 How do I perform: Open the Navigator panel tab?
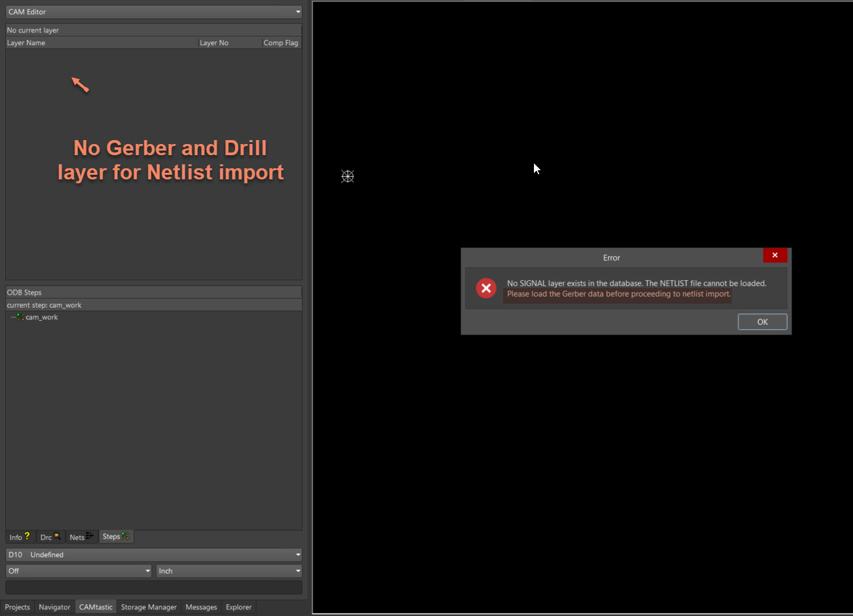coord(54,607)
